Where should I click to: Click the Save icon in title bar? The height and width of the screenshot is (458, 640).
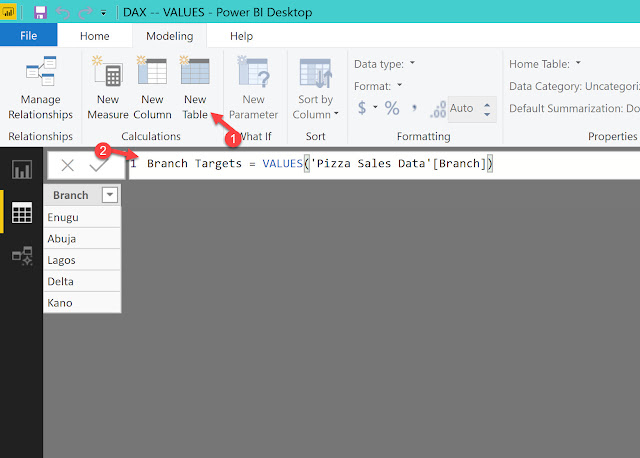[40, 12]
